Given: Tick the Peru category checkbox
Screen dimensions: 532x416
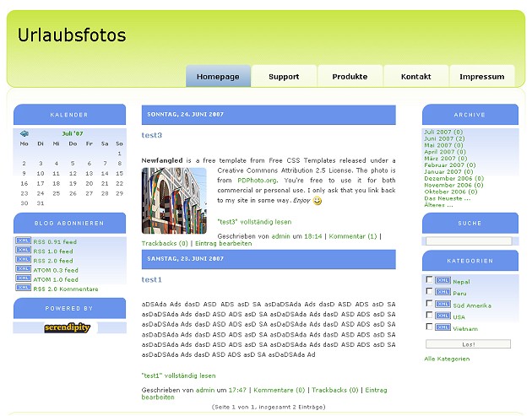Looking at the screenshot, I should click(x=430, y=292).
